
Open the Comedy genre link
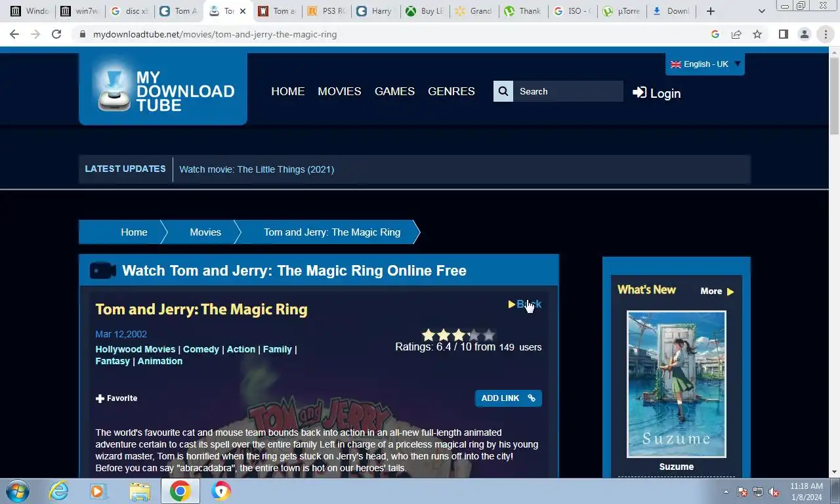pyautogui.click(x=201, y=349)
